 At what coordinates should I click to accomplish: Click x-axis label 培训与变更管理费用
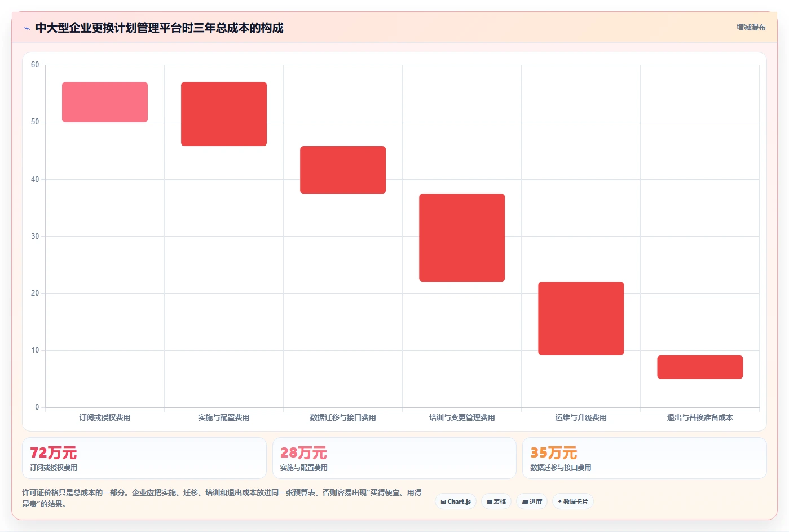[x=462, y=417]
